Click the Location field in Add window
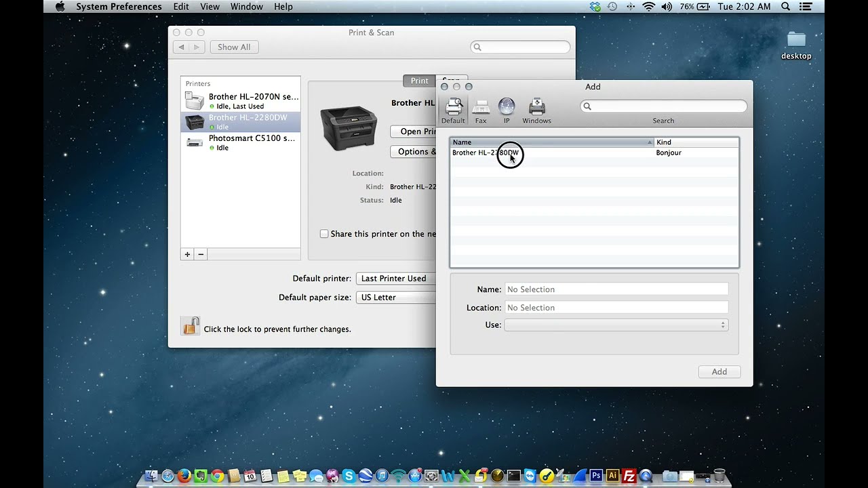 [616, 308]
